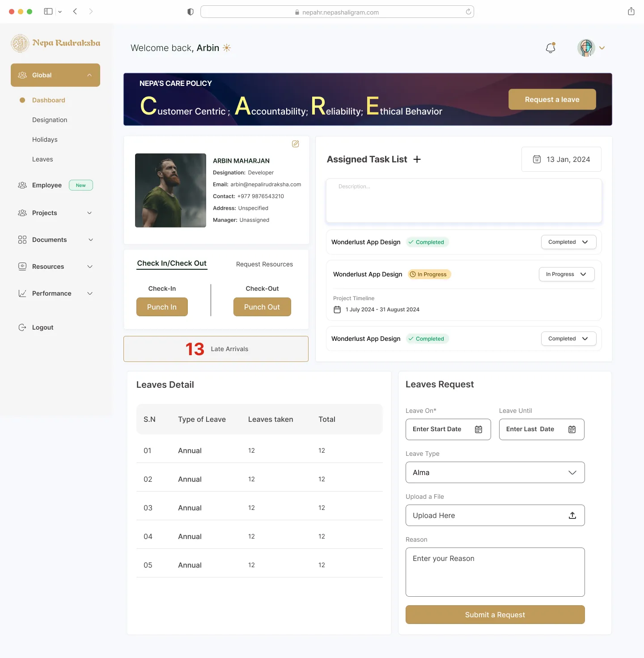This screenshot has height=658, width=644.
Task: Upload a file using the upload icon
Action: click(572, 515)
